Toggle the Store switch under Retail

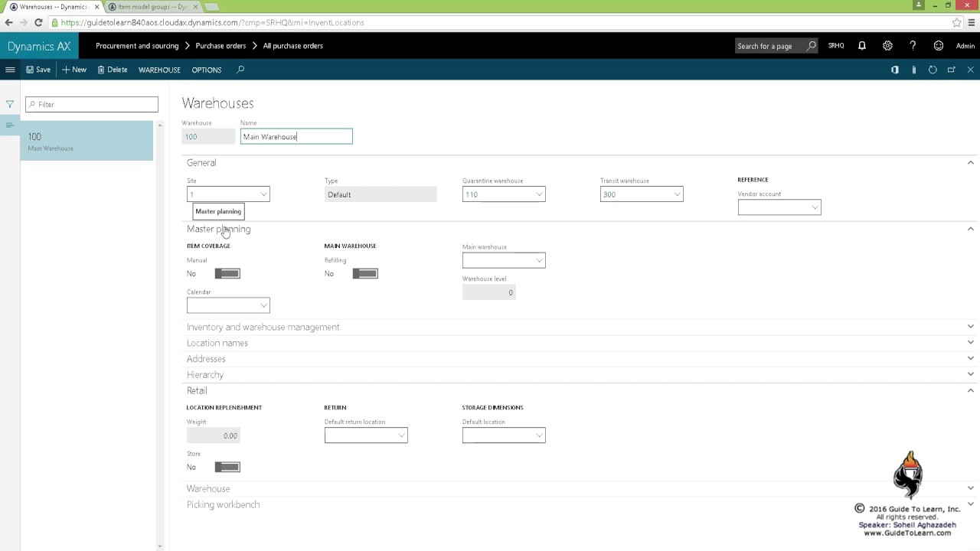(x=227, y=467)
